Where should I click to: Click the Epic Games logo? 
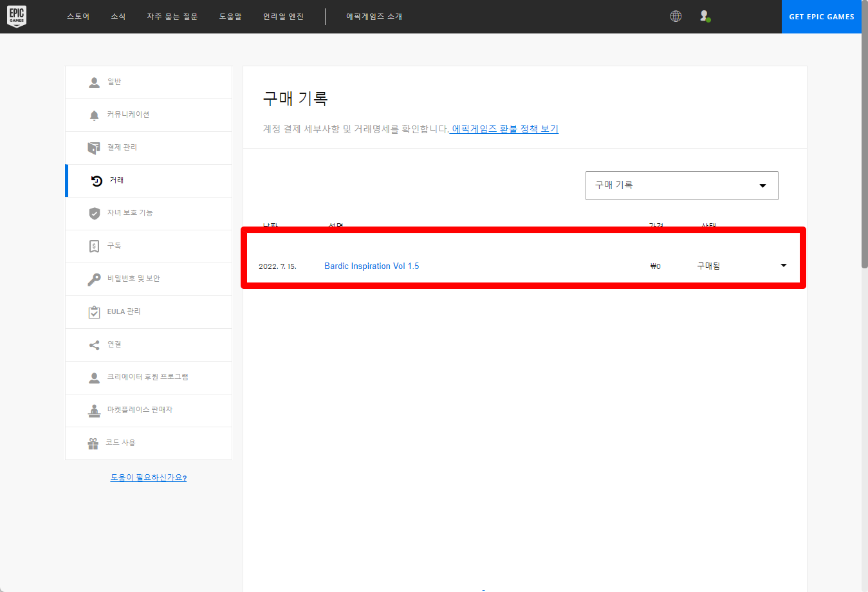point(17,16)
